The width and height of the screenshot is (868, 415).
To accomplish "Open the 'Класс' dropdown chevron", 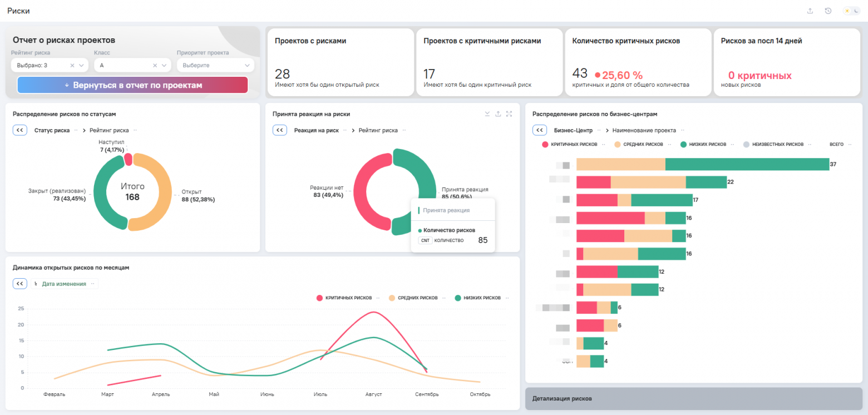I will [165, 66].
